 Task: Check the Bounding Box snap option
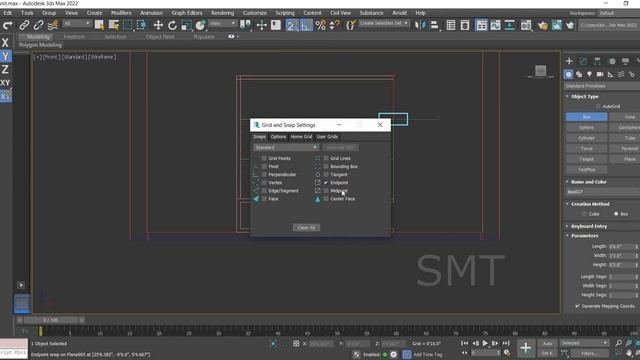(x=326, y=167)
